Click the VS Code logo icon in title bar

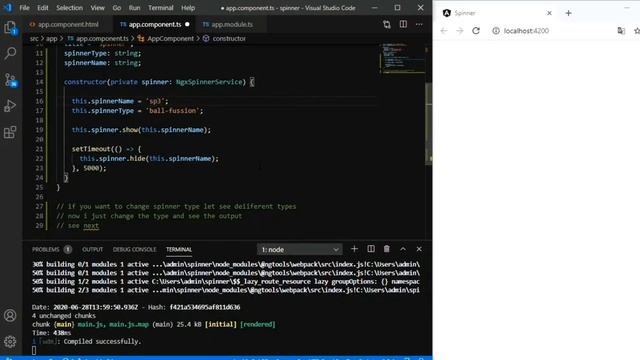[8, 7]
